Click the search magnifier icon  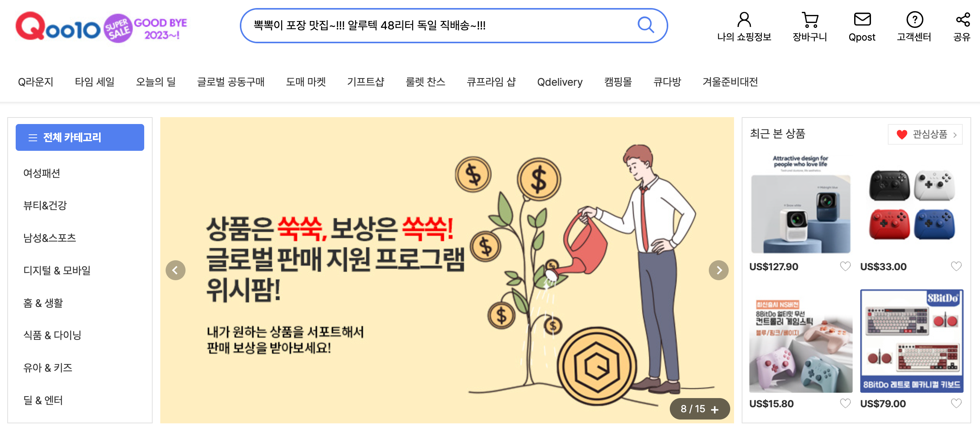(x=646, y=25)
